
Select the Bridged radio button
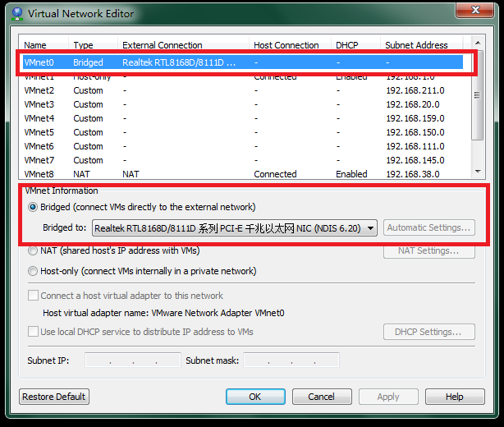[33, 207]
